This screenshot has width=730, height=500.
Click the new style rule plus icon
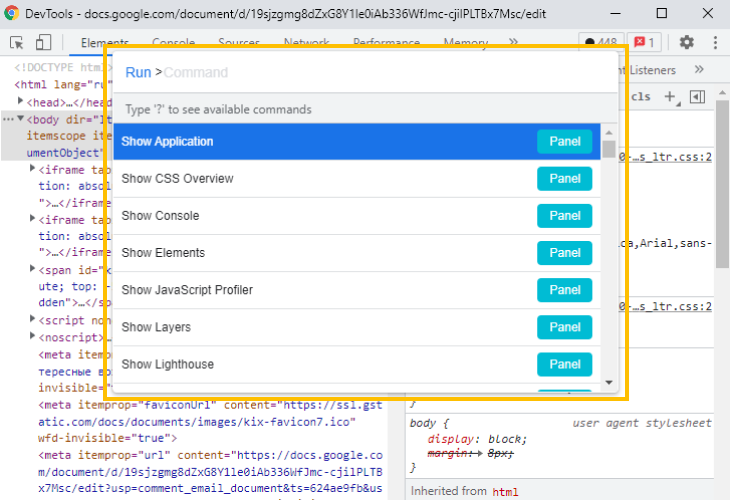(670, 97)
